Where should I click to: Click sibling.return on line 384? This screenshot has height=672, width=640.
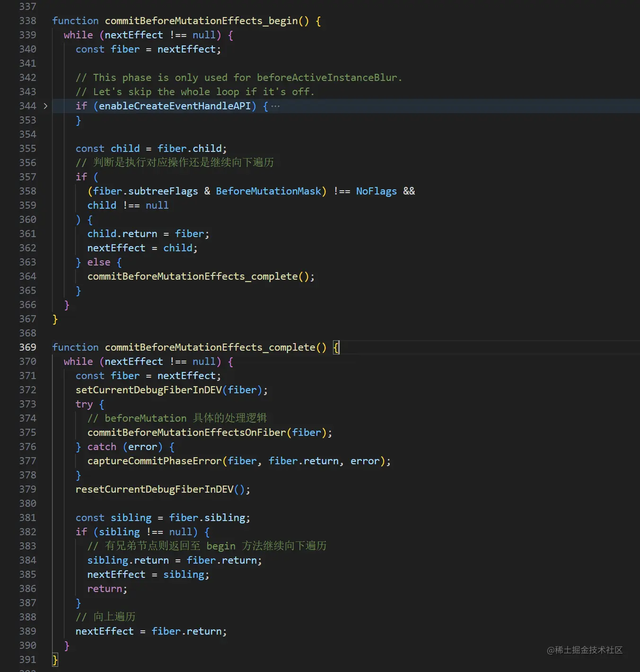point(128,560)
